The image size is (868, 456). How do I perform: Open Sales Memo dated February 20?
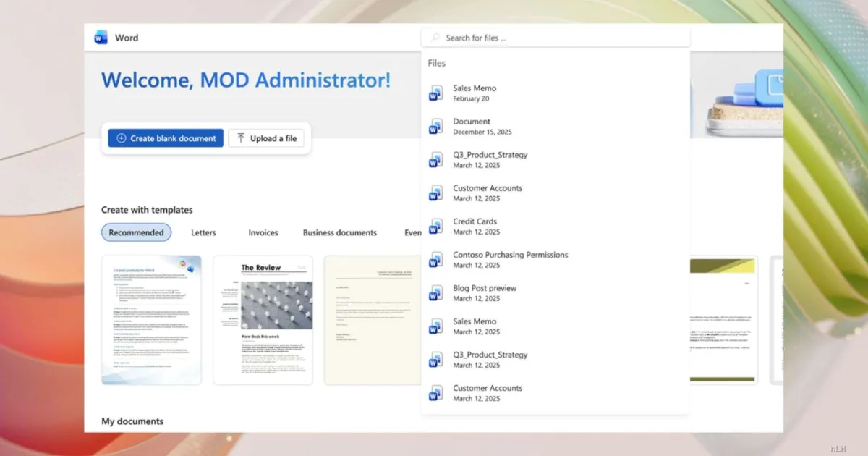click(475, 93)
